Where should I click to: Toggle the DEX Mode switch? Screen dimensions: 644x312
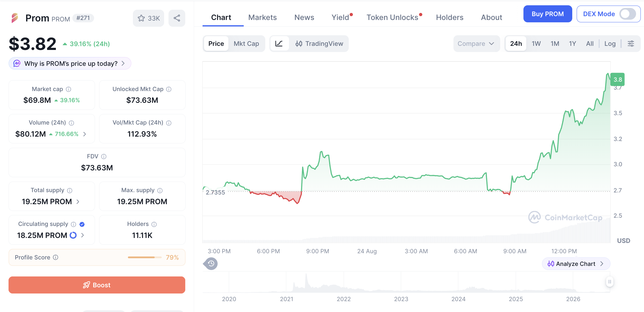pos(628,14)
